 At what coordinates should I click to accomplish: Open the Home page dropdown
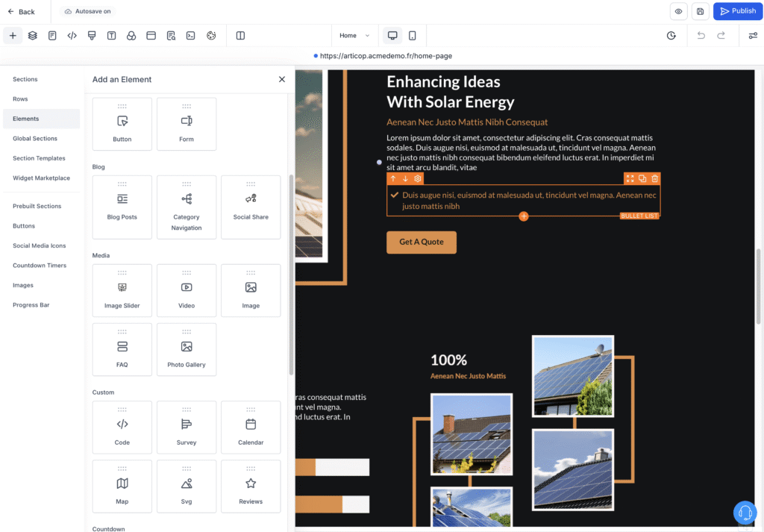354,36
